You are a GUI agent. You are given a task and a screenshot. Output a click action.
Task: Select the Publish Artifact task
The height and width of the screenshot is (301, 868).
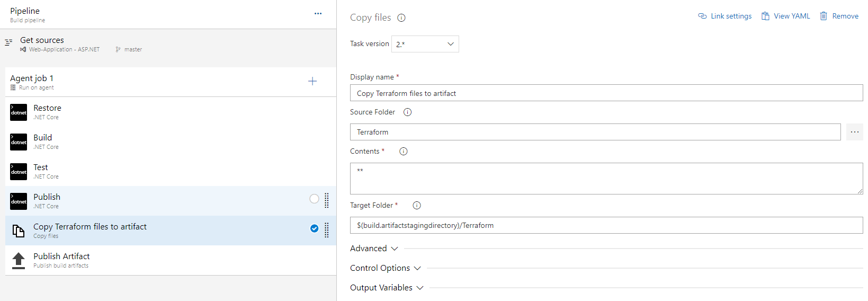[61, 260]
